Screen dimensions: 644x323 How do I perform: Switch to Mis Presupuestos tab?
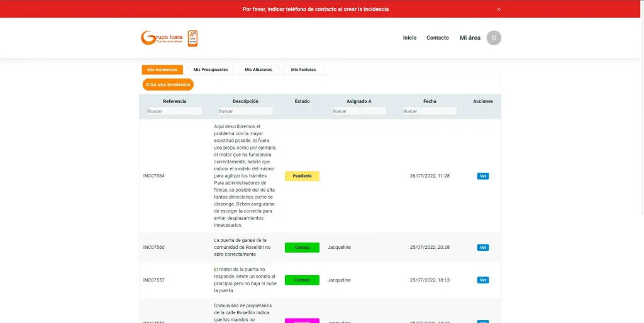[211, 70]
